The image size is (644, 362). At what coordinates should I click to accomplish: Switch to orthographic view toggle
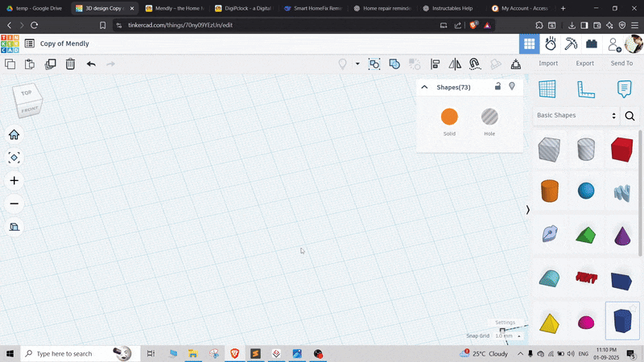[x=14, y=227]
